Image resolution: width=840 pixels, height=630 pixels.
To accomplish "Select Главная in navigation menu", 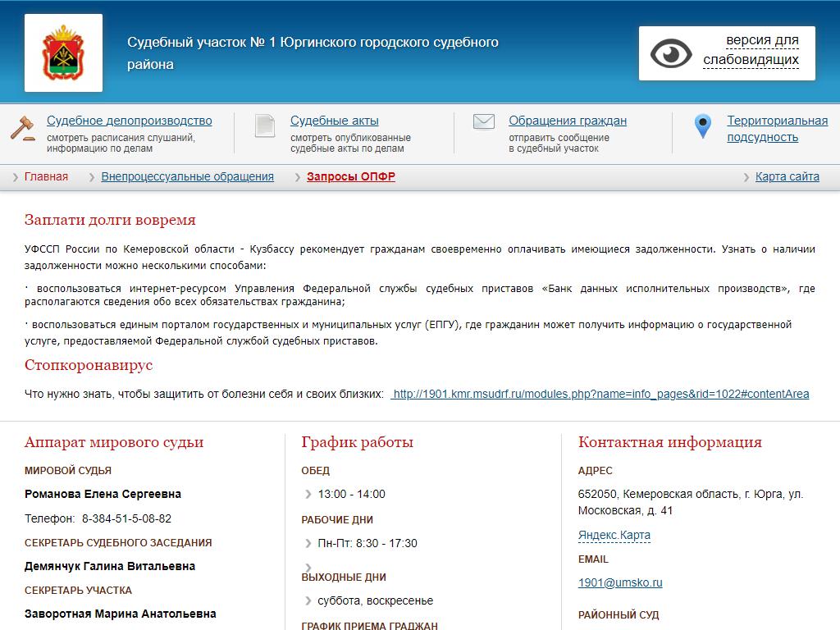I will point(46,177).
